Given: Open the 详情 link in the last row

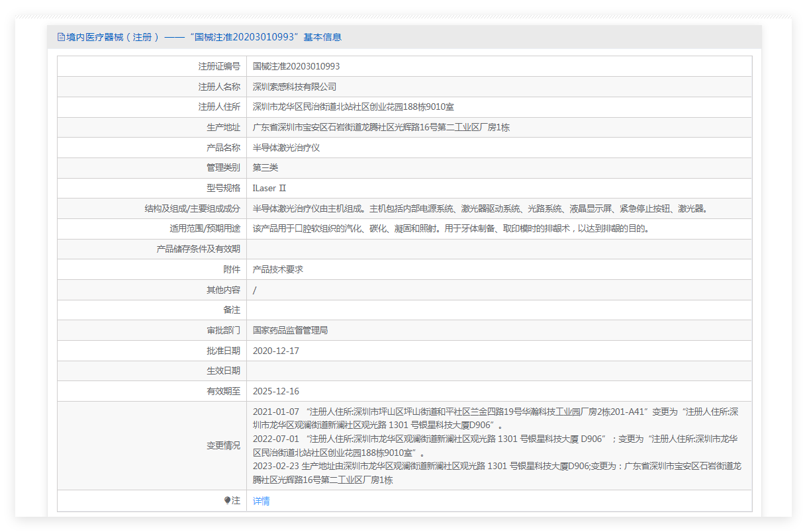Looking at the screenshot, I should pos(261,501).
